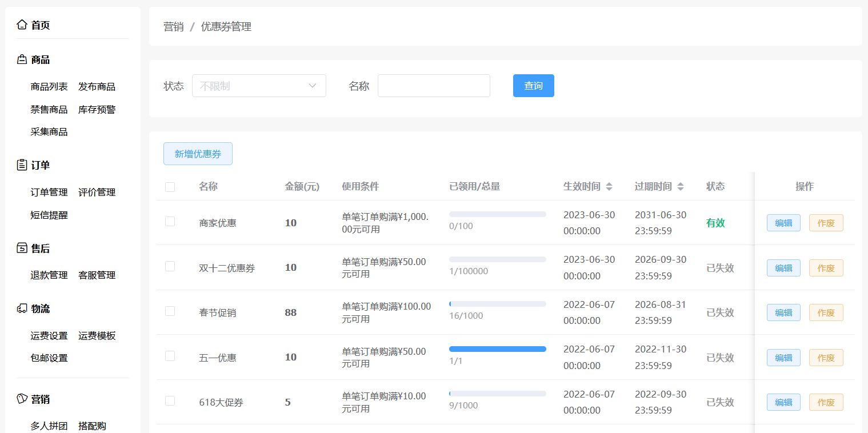Void the 618大促券 coupon with 作废

826,402
